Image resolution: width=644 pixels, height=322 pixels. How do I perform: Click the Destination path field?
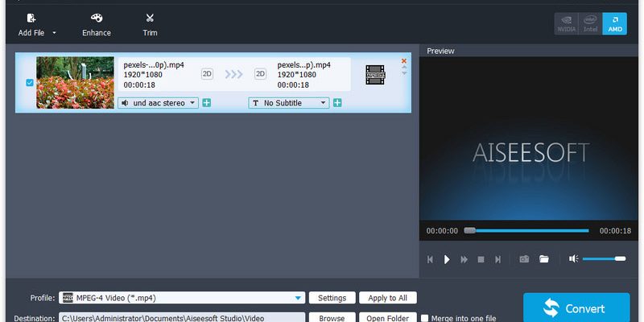pyautogui.click(x=182, y=318)
